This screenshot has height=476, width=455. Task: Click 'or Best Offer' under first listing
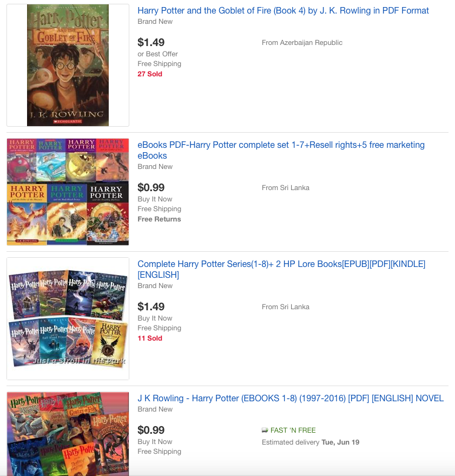click(157, 54)
